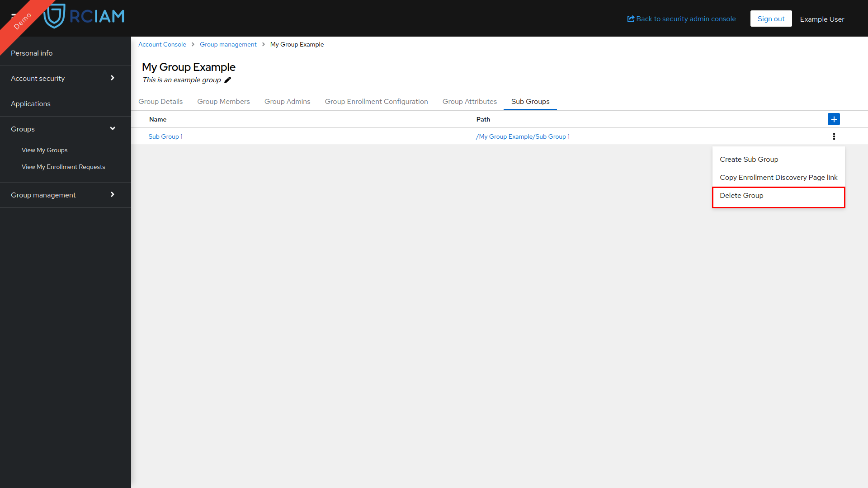This screenshot has width=868, height=488.
Task: Click the three-dot menu icon for Sub Group 1
Action: 834,136
